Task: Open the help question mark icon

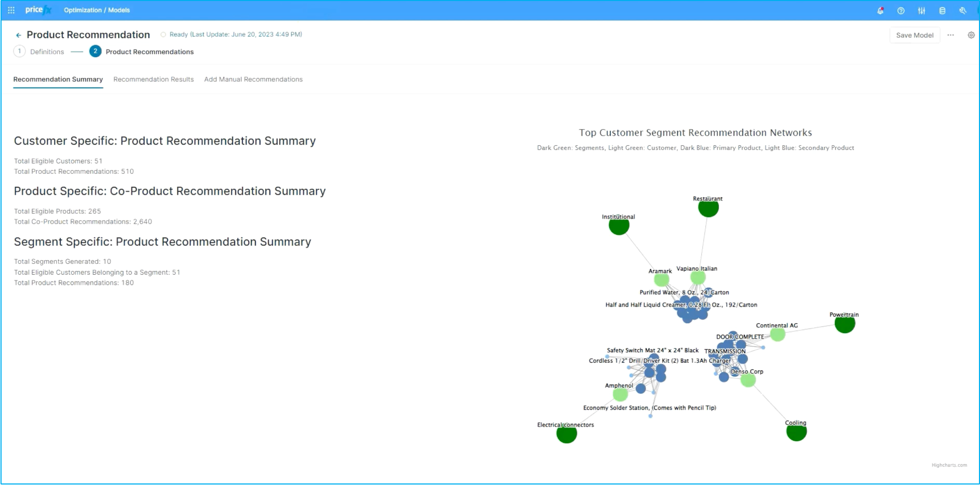Action: (901, 10)
